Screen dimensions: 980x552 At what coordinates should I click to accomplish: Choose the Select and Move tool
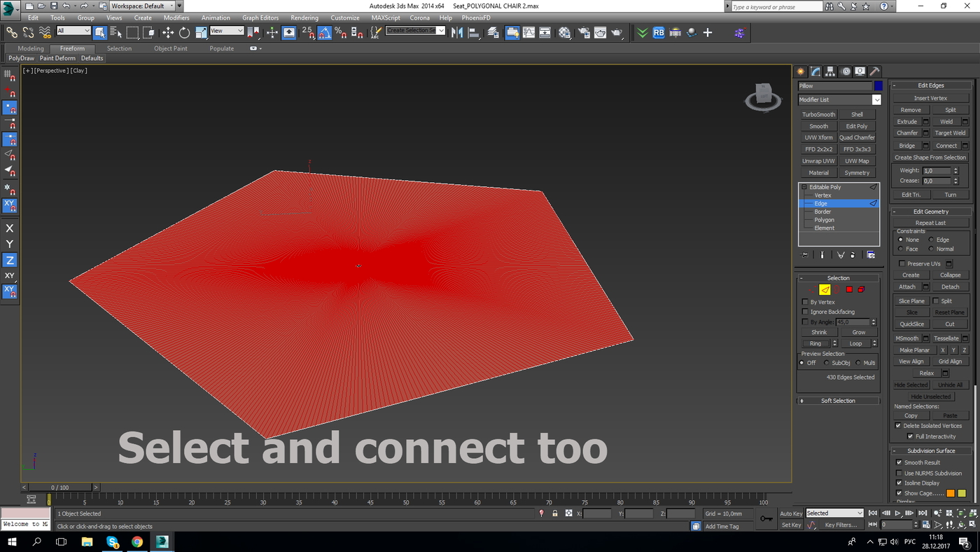point(168,32)
